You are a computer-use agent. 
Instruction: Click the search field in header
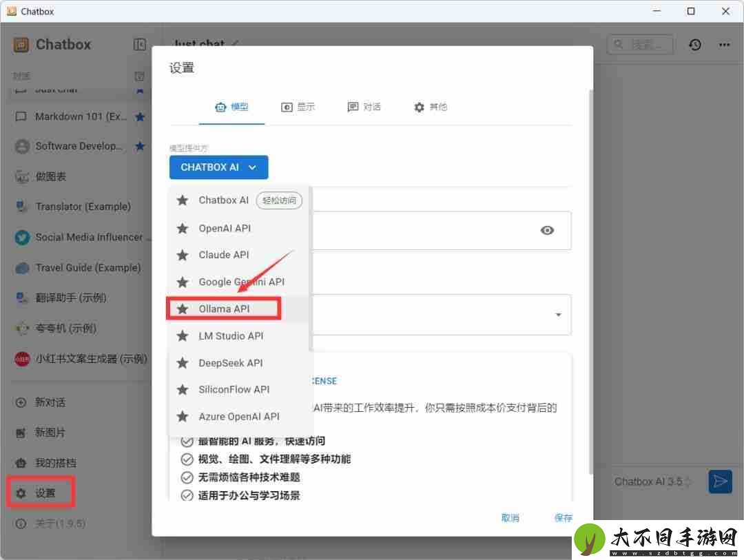(640, 45)
